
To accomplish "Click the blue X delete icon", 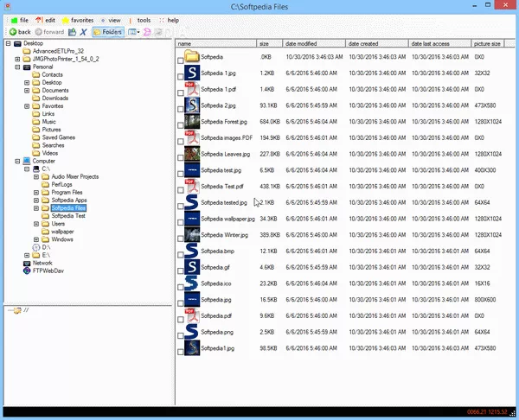I will click(x=84, y=32).
